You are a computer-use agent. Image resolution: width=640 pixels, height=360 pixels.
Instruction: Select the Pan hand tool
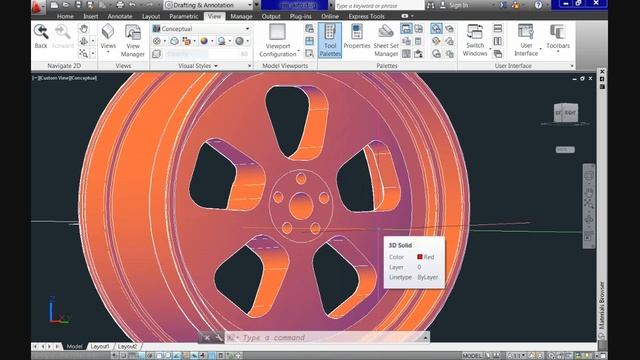click(84, 29)
